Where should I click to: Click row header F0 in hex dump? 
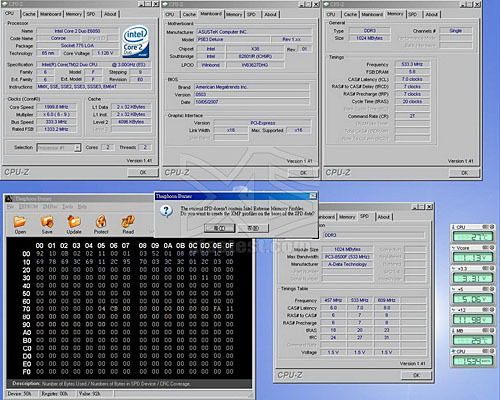26,372
